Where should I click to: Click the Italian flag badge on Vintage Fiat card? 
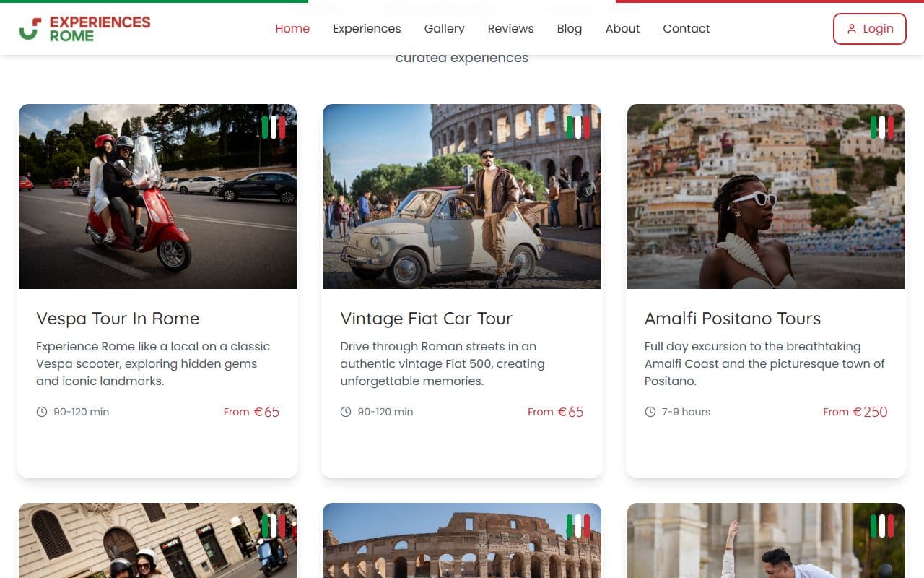[x=578, y=127]
